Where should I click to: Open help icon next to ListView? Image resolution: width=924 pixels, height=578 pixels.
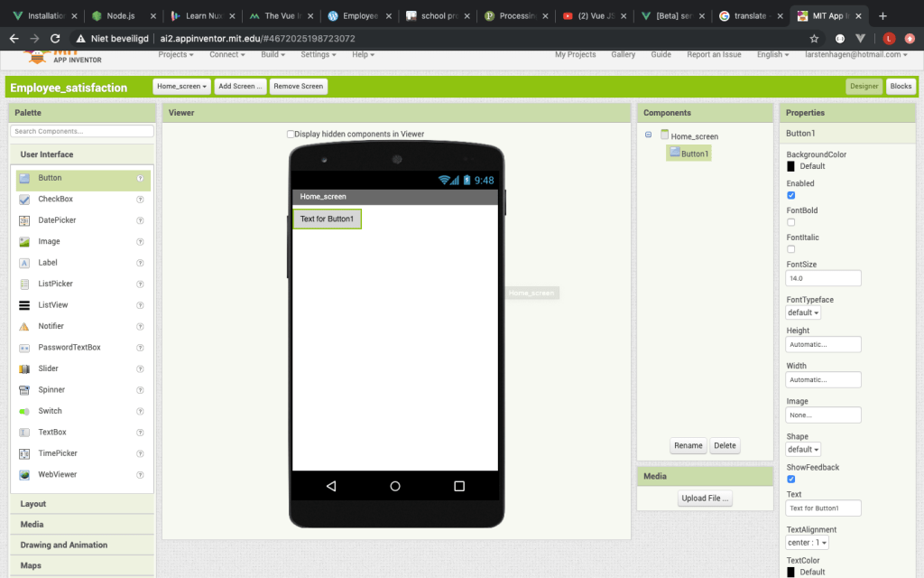click(x=140, y=305)
